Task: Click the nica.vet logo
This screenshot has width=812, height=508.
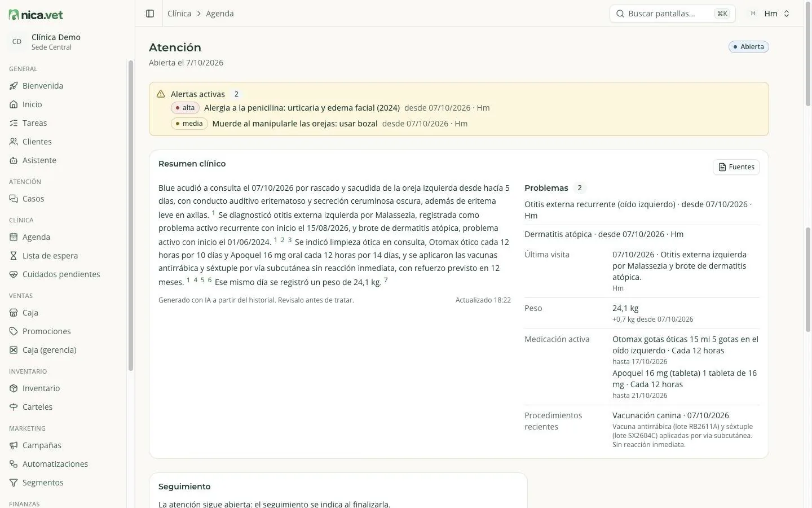Action: tap(36, 15)
